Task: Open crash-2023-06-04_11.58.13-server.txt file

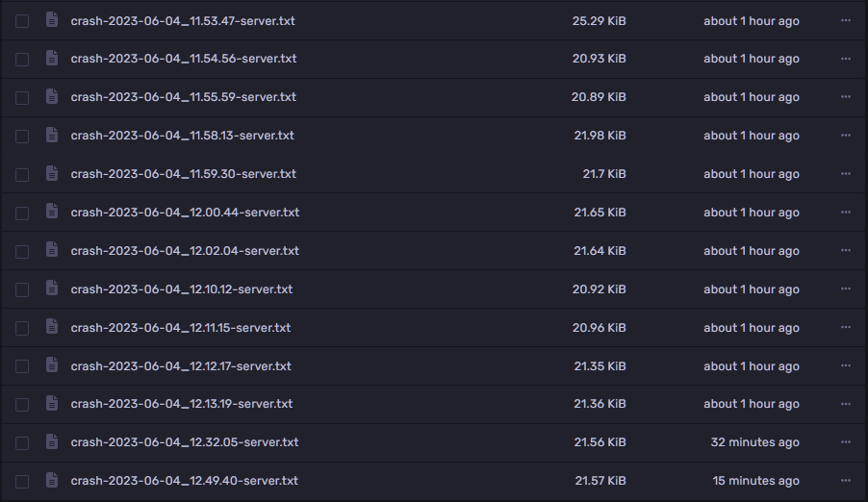Action: [182, 136]
